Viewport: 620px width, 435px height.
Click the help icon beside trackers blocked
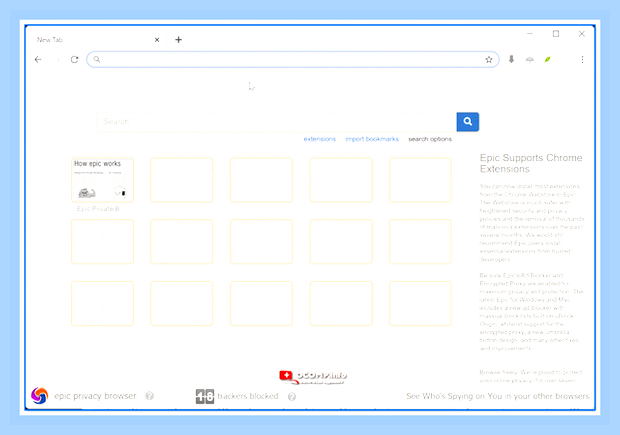tap(292, 397)
